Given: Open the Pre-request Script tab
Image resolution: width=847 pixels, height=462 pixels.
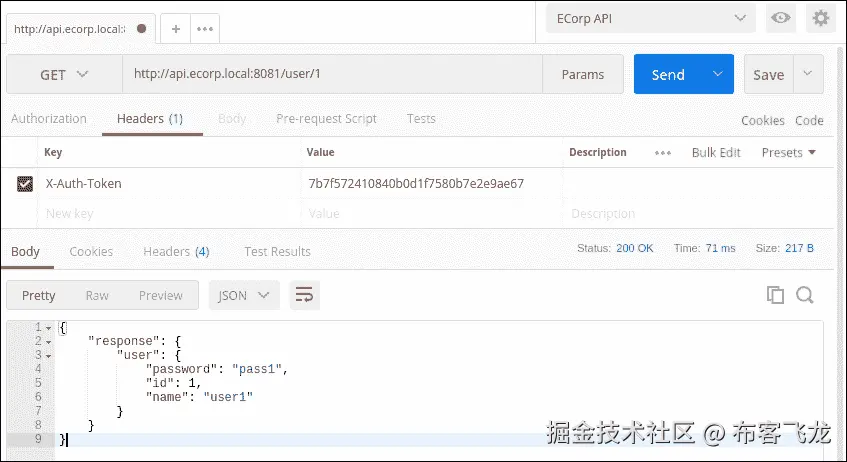Looking at the screenshot, I should pos(326,119).
